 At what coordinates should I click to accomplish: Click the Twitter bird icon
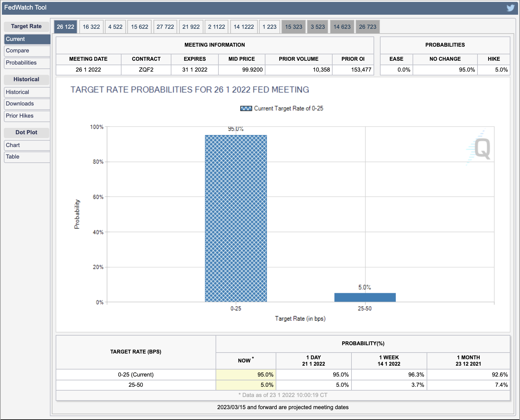[510, 8]
